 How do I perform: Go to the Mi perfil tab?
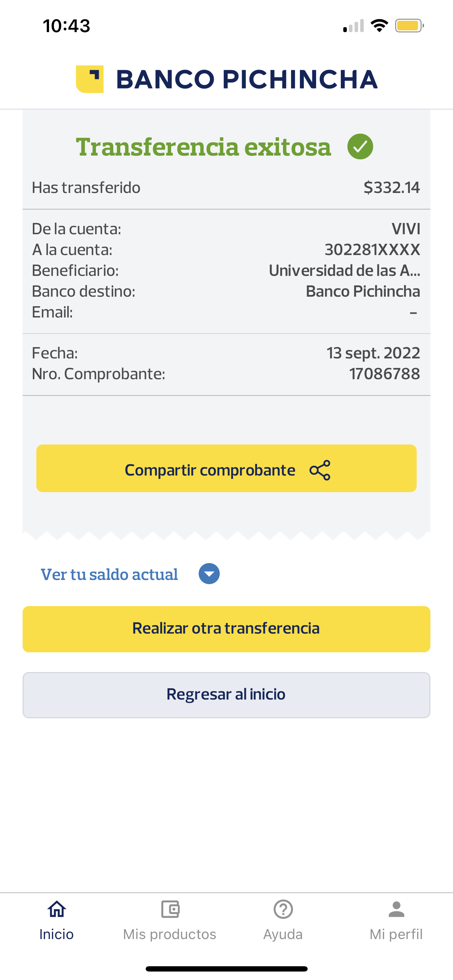(396, 934)
